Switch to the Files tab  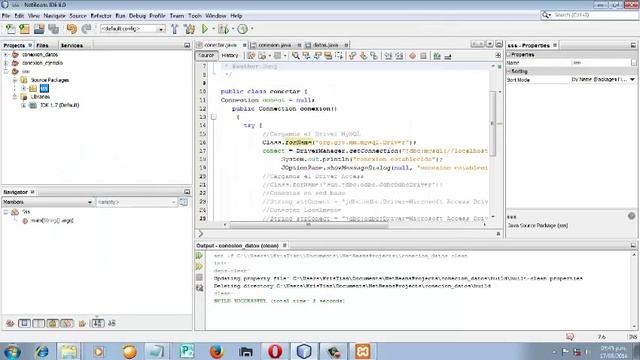pyautogui.click(x=42, y=45)
